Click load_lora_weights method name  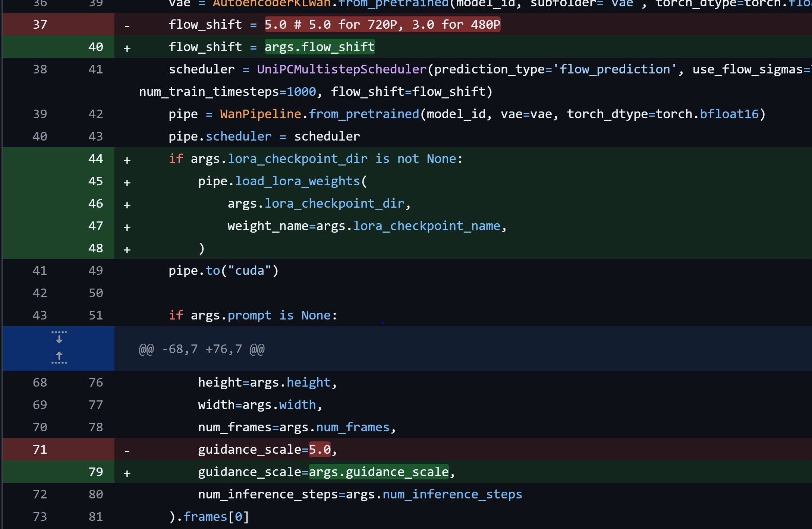coord(298,181)
